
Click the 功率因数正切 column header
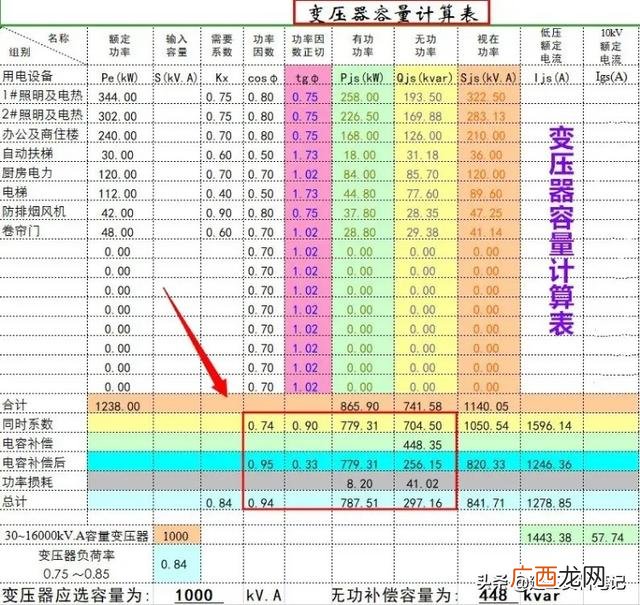[308, 45]
